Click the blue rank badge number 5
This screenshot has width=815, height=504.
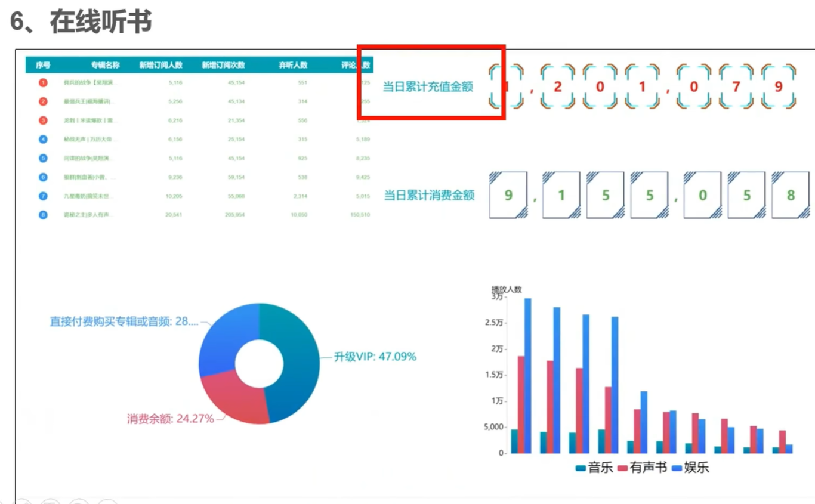tap(43, 158)
